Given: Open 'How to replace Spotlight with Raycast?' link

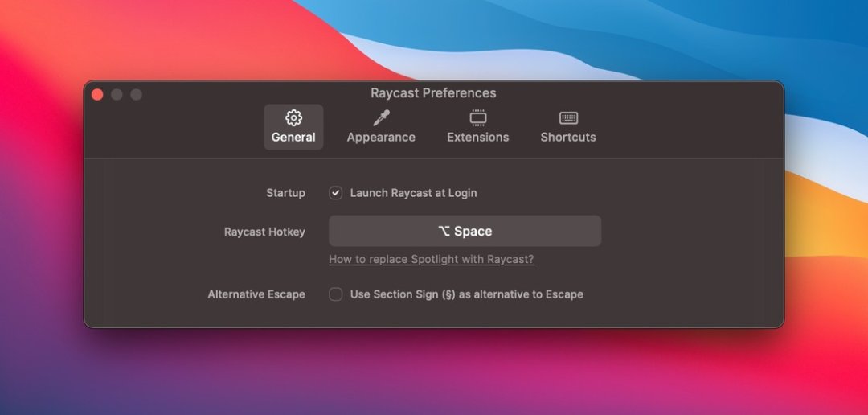Looking at the screenshot, I should coord(431,259).
